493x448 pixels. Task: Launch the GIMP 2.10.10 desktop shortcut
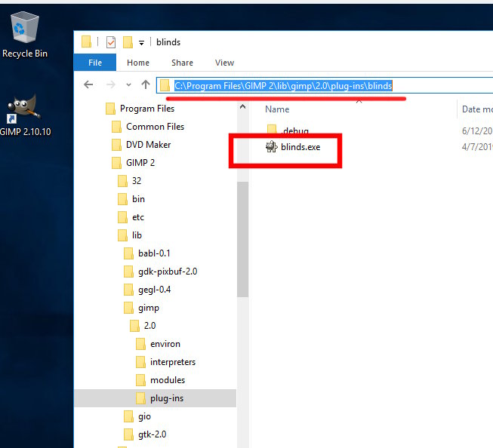pyautogui.click(x=25, y=115)
